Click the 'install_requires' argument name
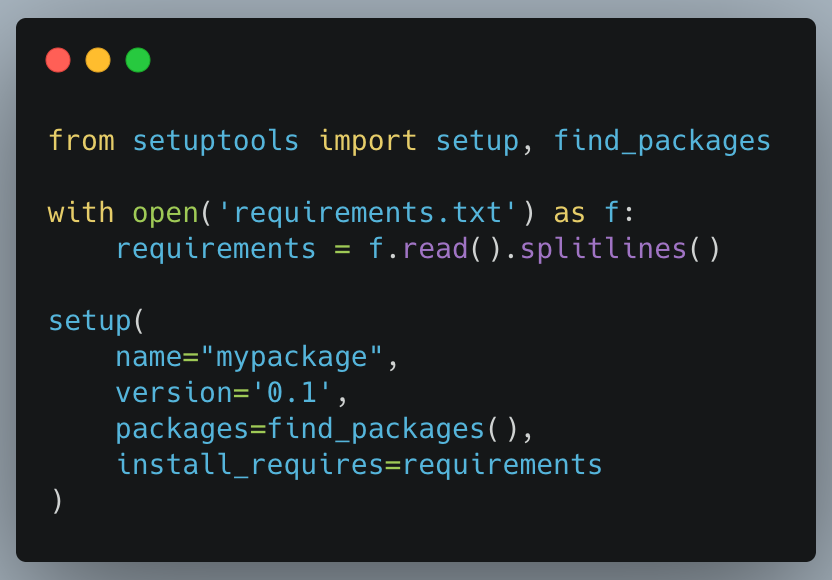This screenshot has height=580, width=832. tap(249, 465)
